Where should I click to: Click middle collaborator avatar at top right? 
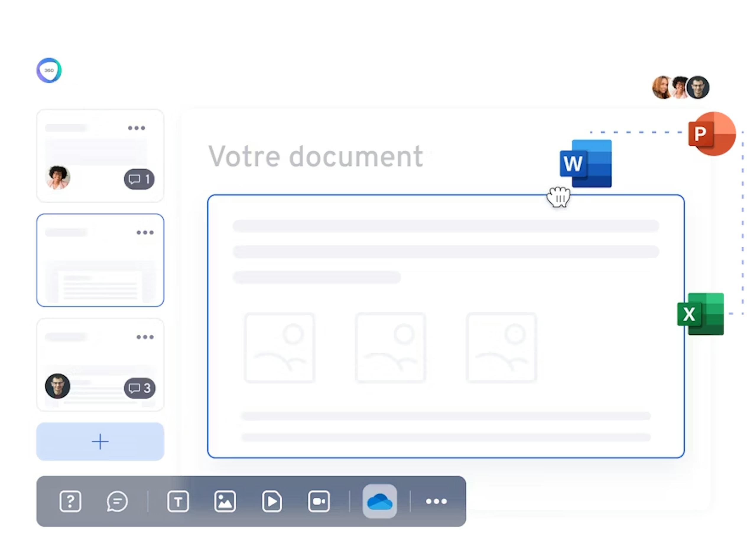pyautogui.click(x=679, y=87)
